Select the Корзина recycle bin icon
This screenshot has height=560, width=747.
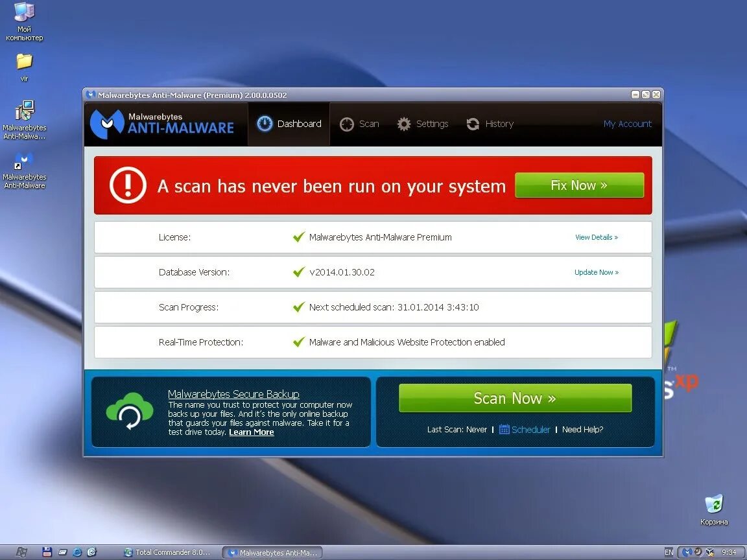pyautogui.click(x=714, y=509)
